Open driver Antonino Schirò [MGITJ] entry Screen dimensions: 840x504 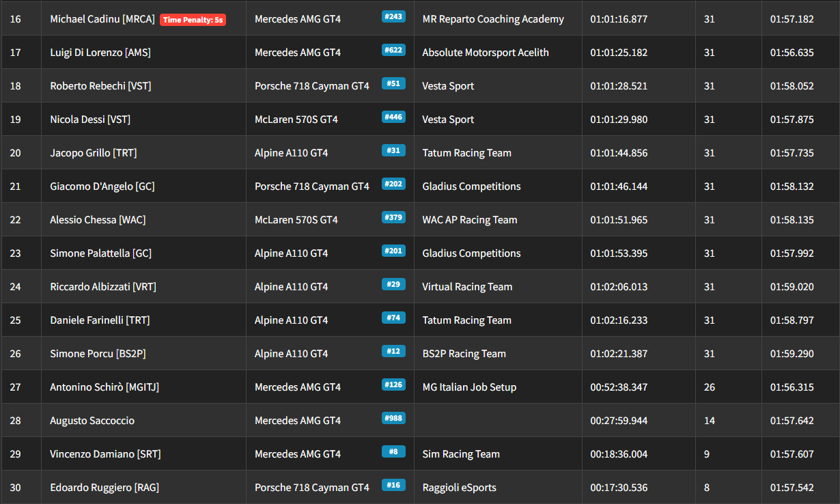coord(104,387)
